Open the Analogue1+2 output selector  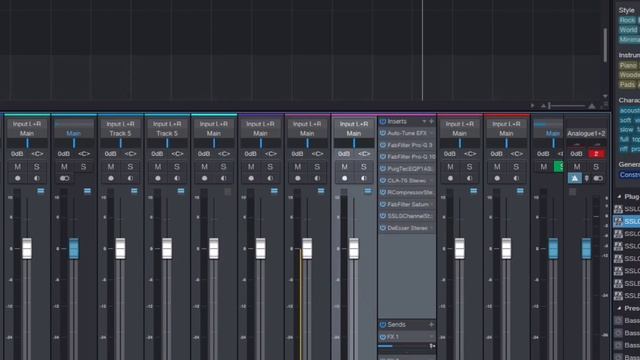pyautogui.click(x=586, y=133)
